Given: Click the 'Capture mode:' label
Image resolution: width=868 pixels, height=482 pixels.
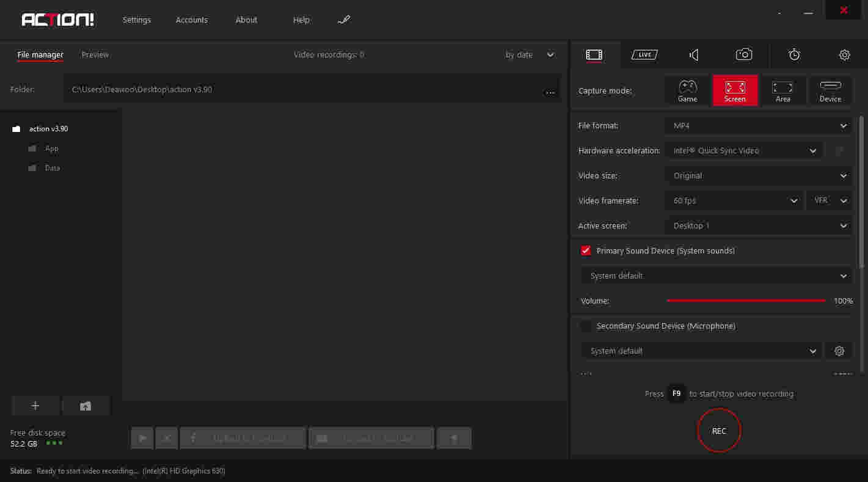Looking at the screenshot, I should (605, 91).
